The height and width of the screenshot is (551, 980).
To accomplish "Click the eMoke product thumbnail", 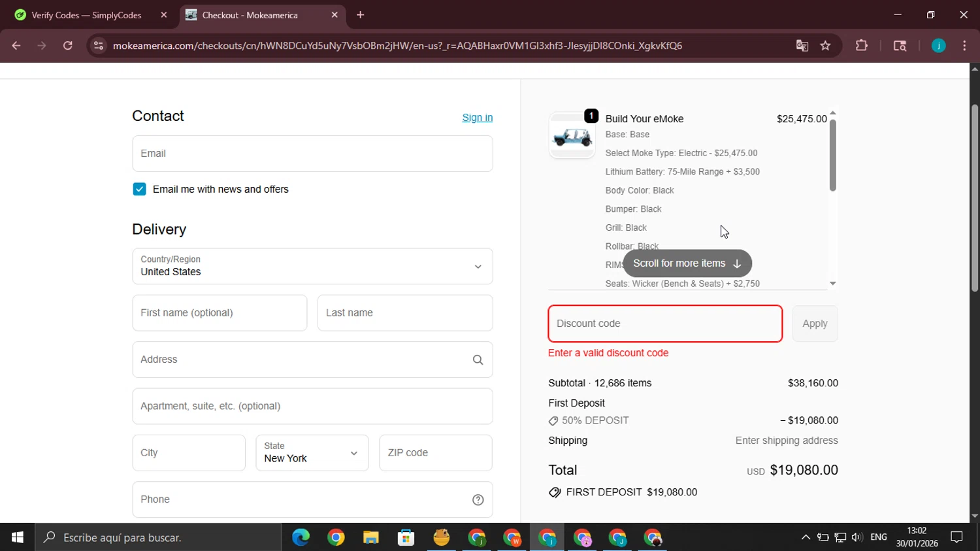I will tap(572, 135).
